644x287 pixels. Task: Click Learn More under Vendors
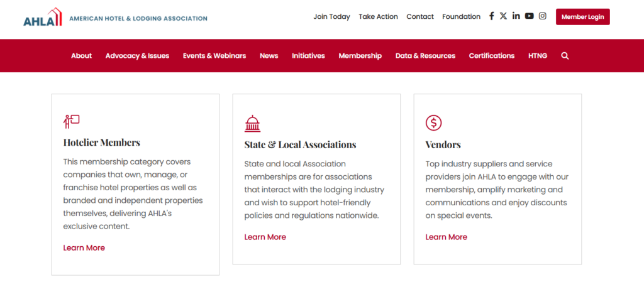tap(447, 237)
